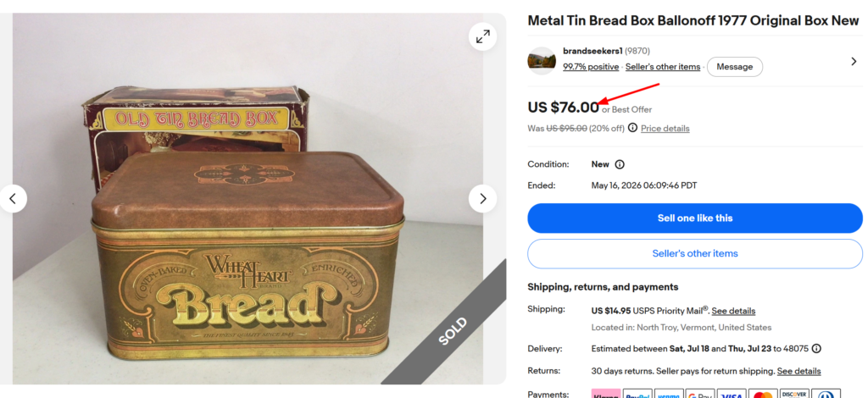Open the delivery estimate info icon

[x=816, y=349]
